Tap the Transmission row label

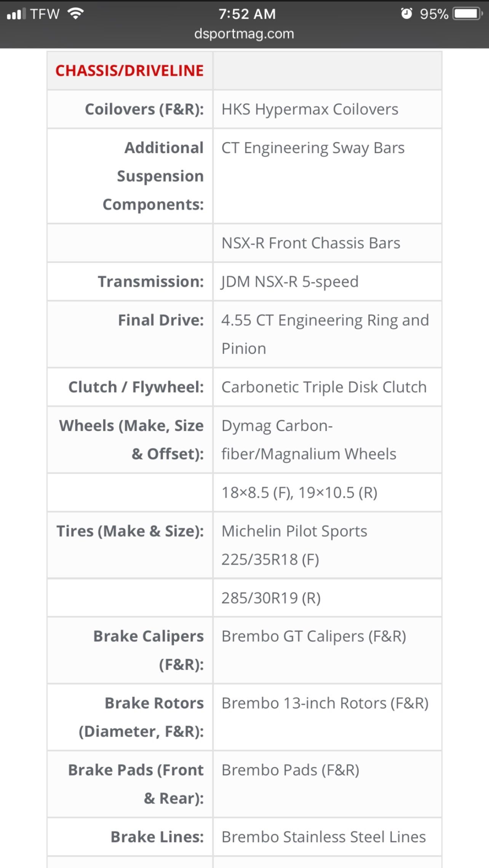click(151, 282)
